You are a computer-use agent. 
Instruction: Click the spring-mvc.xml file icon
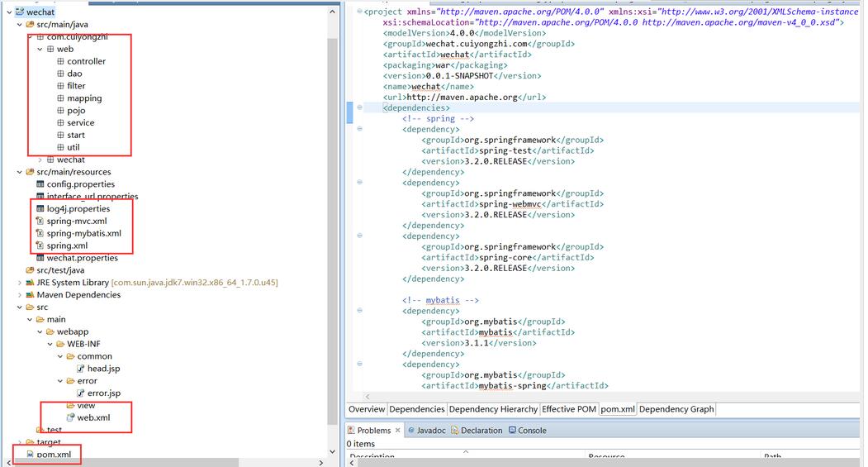40,221
